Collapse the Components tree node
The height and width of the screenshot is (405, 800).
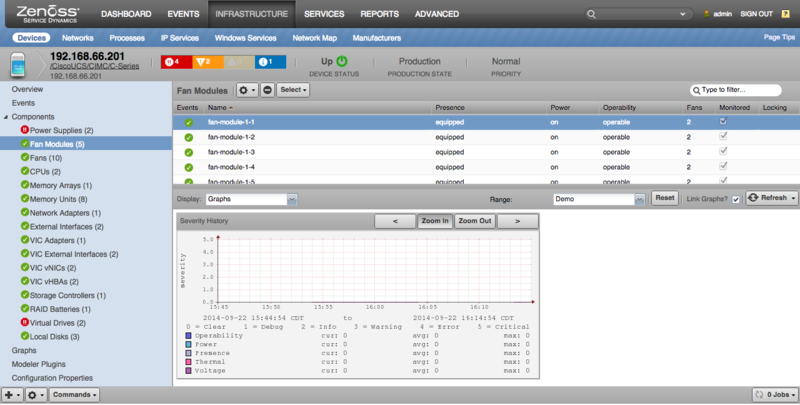tap(6, 117)
